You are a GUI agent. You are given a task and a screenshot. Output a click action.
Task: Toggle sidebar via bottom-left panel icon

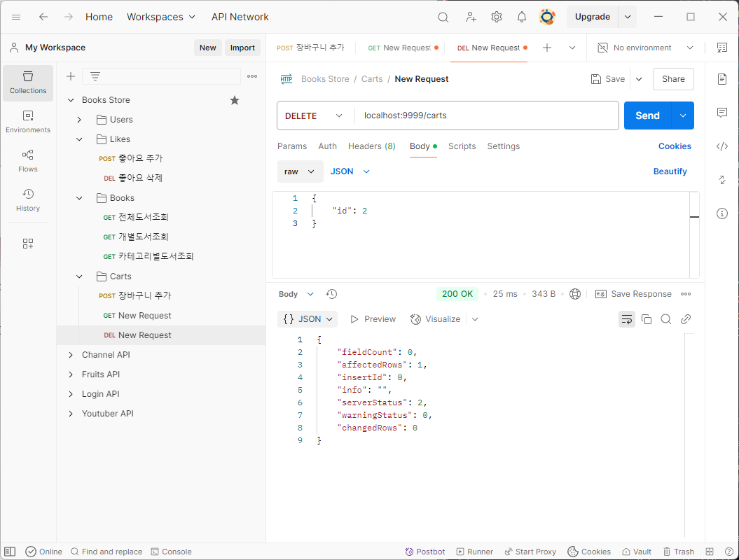click(x=10, y=552)
